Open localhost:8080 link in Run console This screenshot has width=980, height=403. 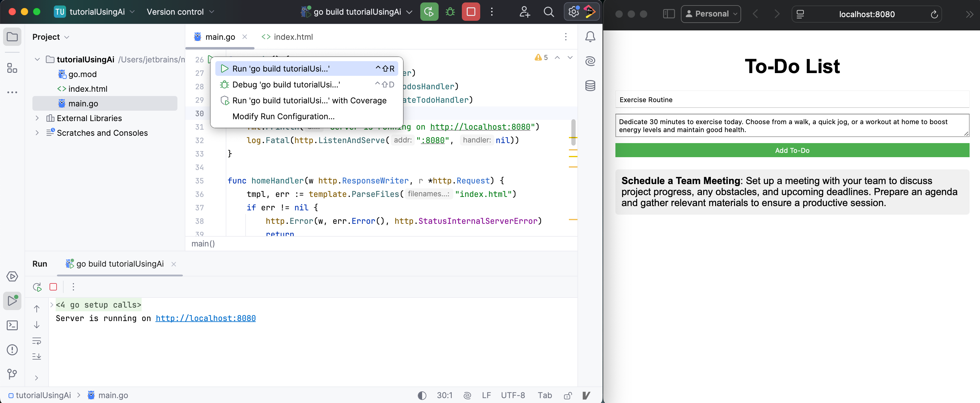tap(206, 318)
